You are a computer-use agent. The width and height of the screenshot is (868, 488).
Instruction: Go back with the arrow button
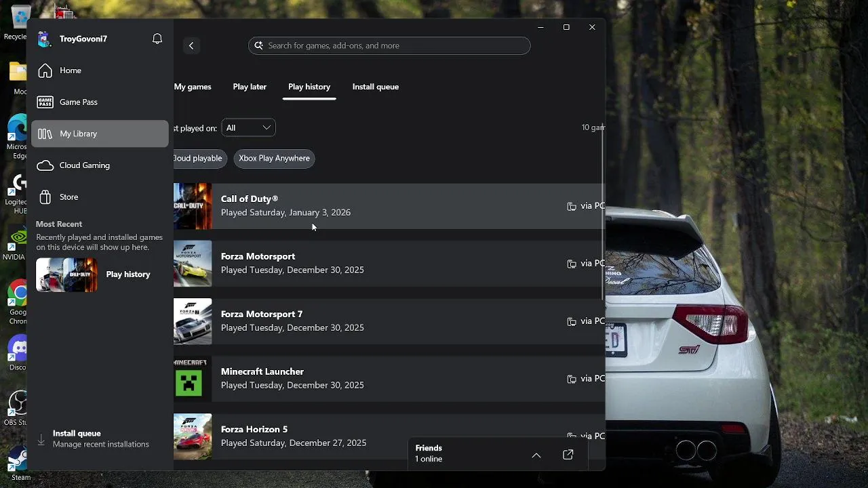[191, 45]
